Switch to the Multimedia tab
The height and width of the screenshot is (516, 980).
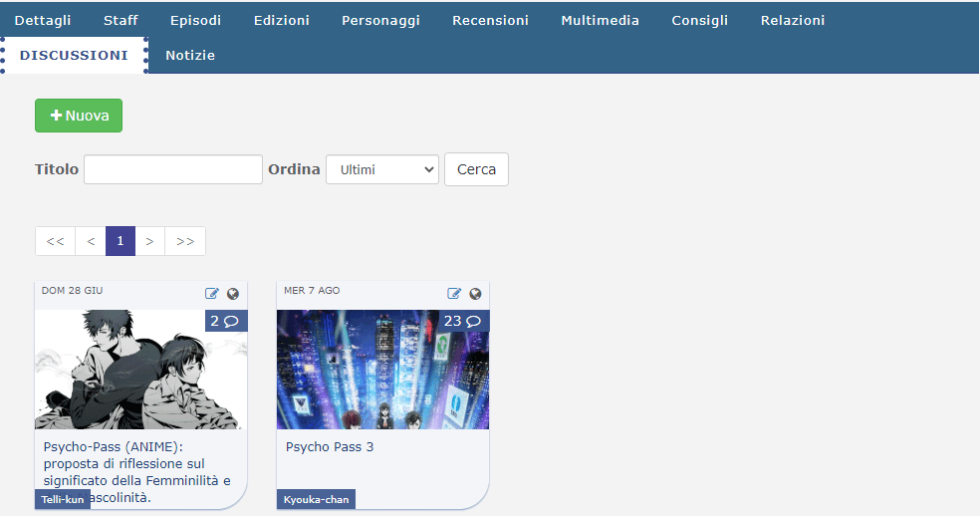point(600,20)
